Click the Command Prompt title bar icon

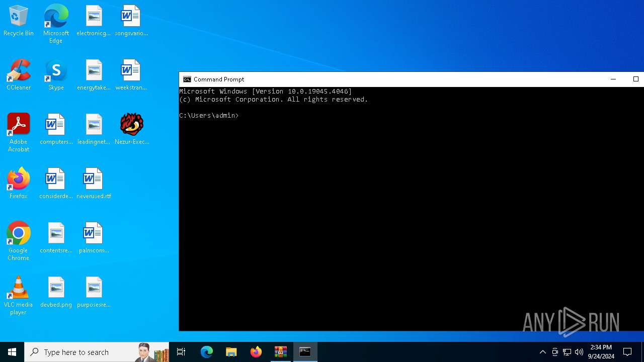[x=187, y=79]
